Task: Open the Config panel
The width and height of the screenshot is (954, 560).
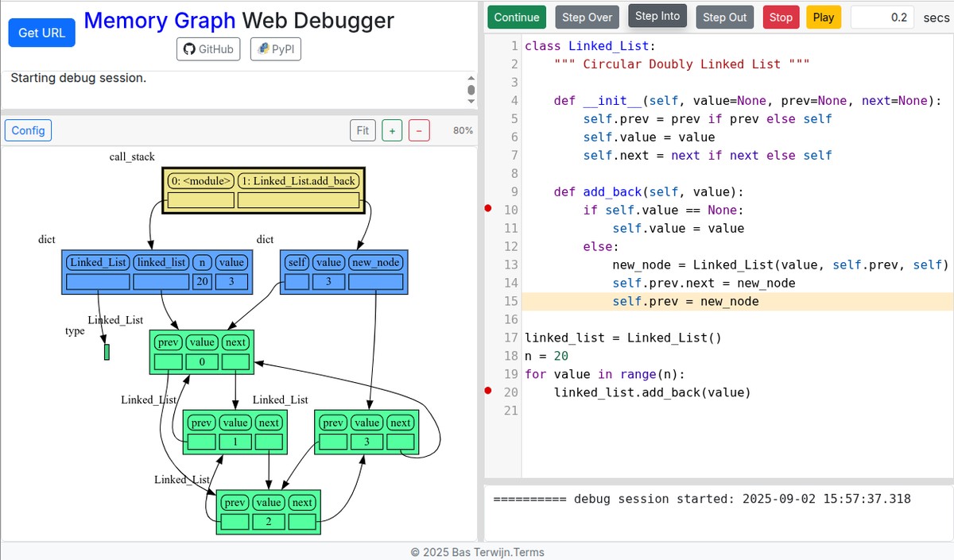Action: [28, 130]
